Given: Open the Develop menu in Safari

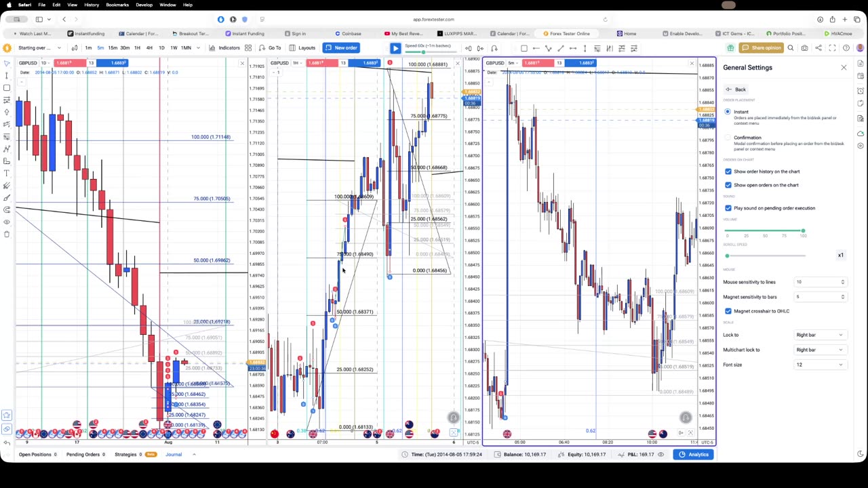Looking at the screenshot, I should coord(144,5).
